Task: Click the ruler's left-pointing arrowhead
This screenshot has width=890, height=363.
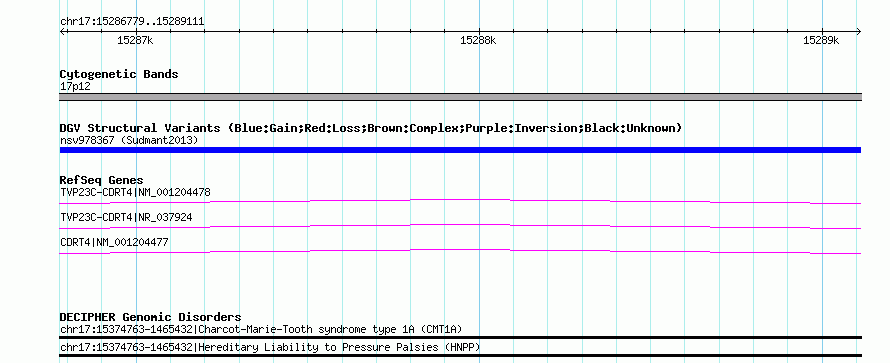Action: coord(62,32)
